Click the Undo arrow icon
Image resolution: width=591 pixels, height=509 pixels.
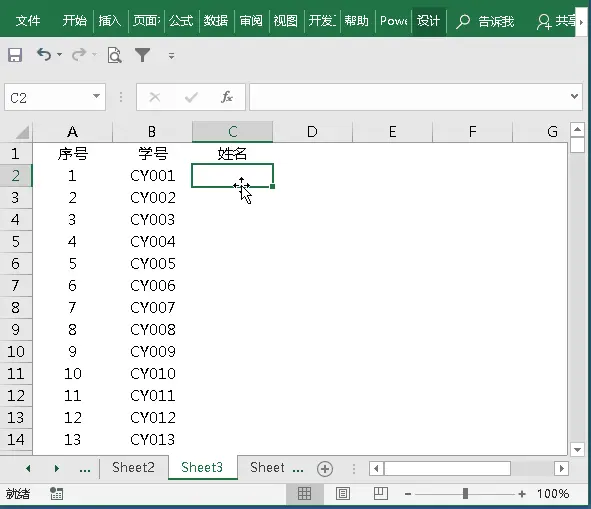click(x=44, y=55)
